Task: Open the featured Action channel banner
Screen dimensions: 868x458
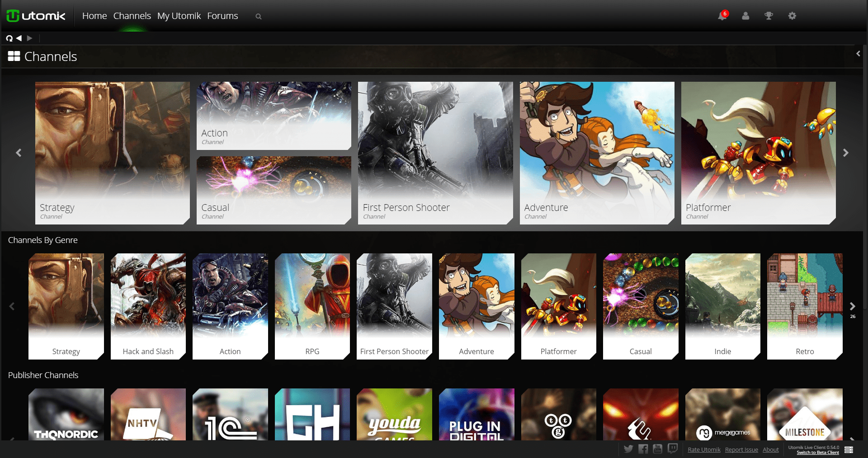Action: point(274,116)
